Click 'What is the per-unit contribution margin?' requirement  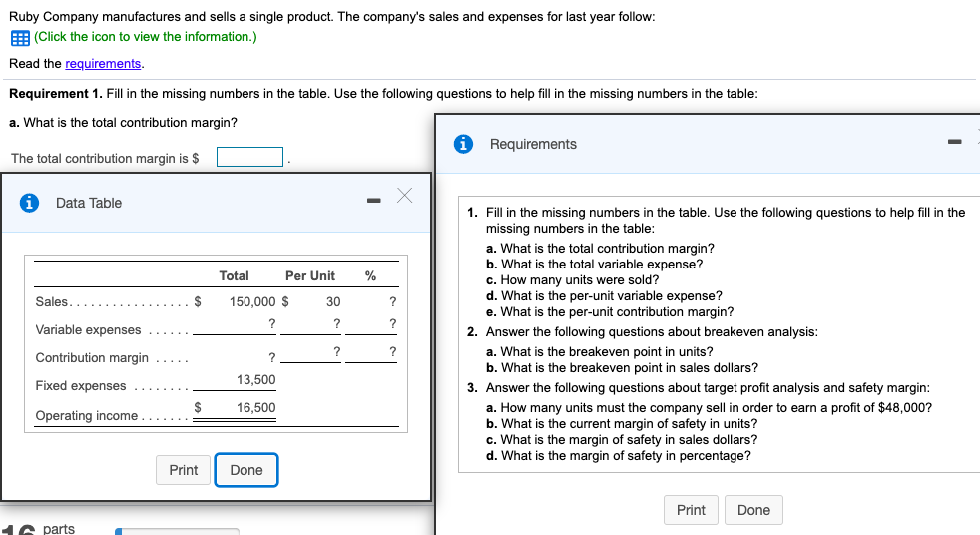(x=610, y=311)
